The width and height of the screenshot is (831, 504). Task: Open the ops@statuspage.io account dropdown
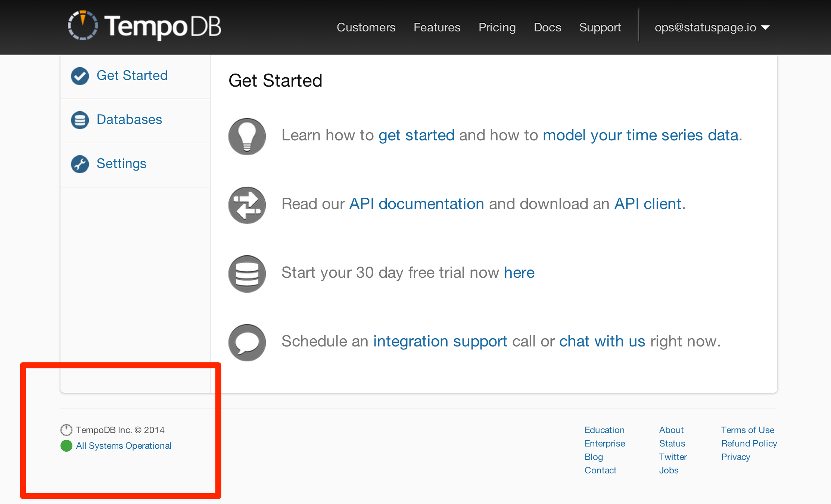[712, 27]
